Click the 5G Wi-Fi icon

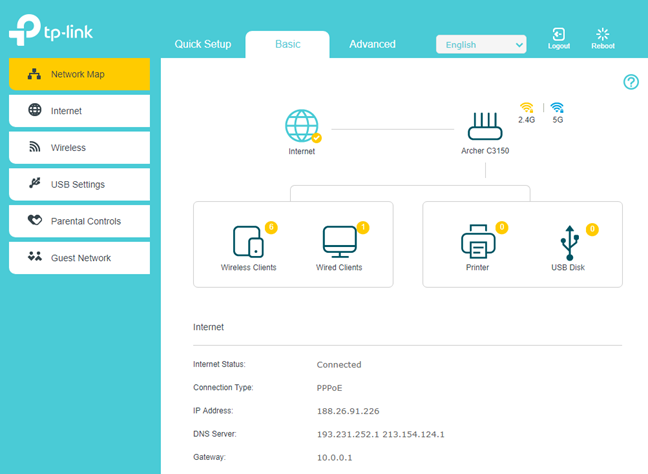pyautogui.click(x=557, y=108)
